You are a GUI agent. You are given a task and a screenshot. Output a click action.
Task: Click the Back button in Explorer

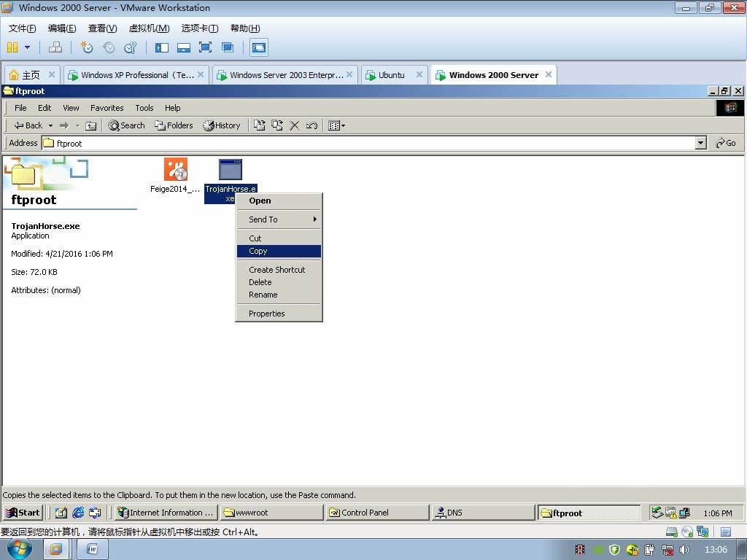(28, 125)
